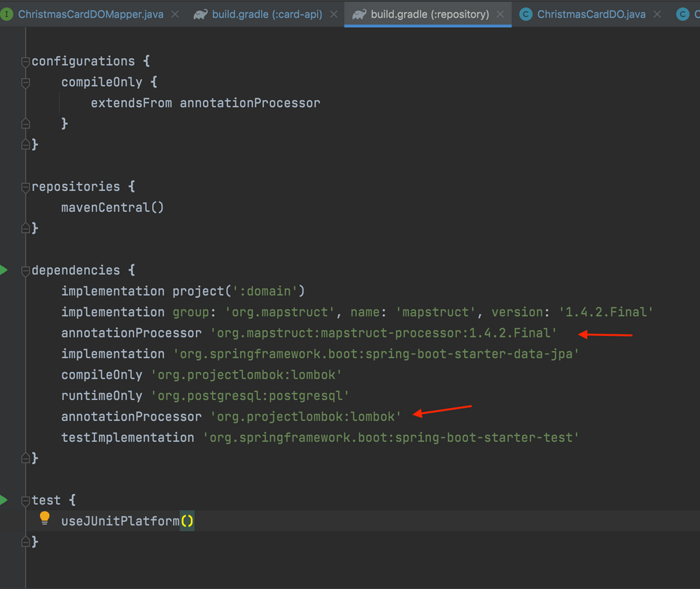Click the run arrow beside the dependencies block
Viewport: 700px width, 589px height.
tap(6, 269)
